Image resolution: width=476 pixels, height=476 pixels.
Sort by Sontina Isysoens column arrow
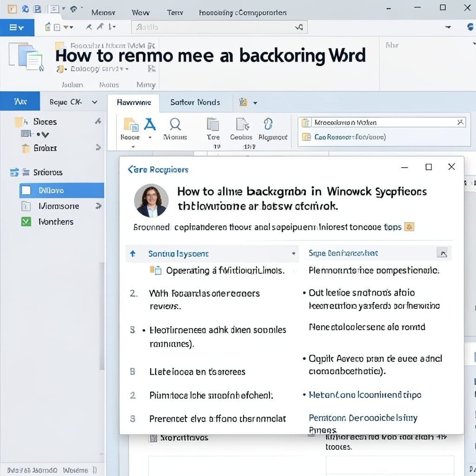[132, 253]
